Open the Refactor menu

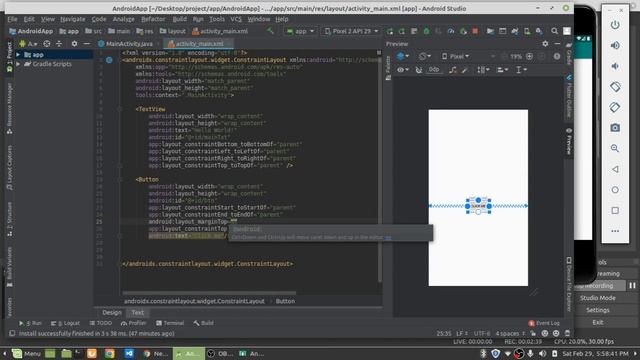(x=153, y=19)
